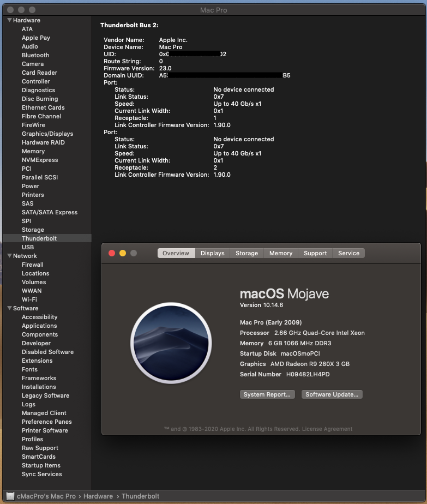Select Camera in the sidebar

(x=33, y=64)
